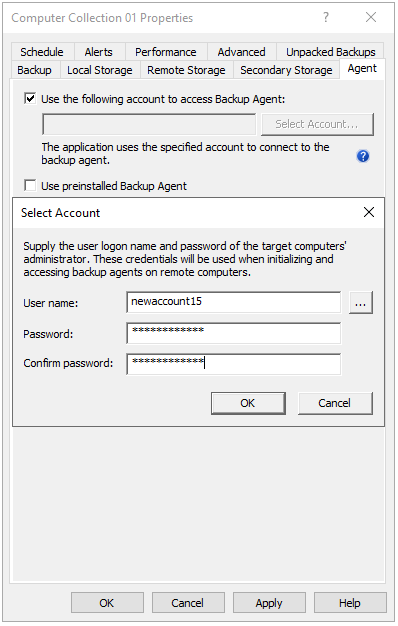Close the Select Account dialog with X
This screenshot has height=626, width=398.
point(369,212)
